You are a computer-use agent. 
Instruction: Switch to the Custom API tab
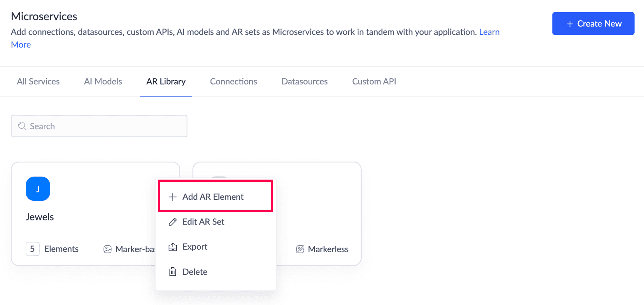click(374, 82)
